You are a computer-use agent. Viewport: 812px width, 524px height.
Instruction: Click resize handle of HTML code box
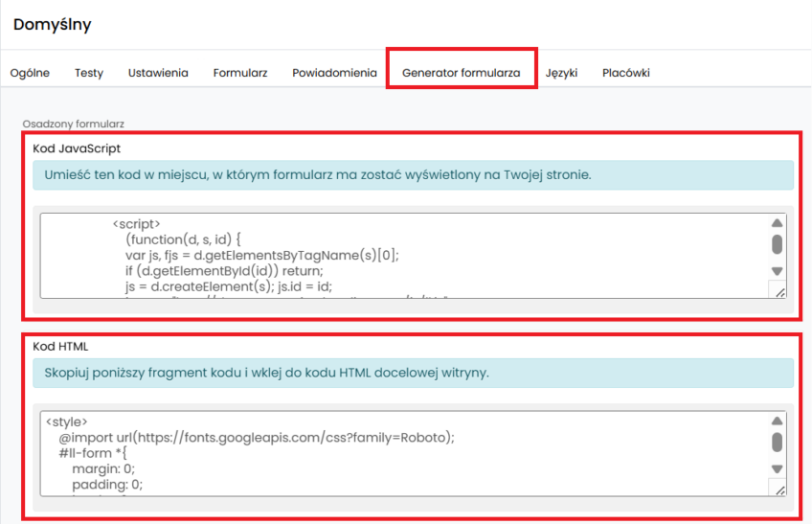[x=778, y=490]
